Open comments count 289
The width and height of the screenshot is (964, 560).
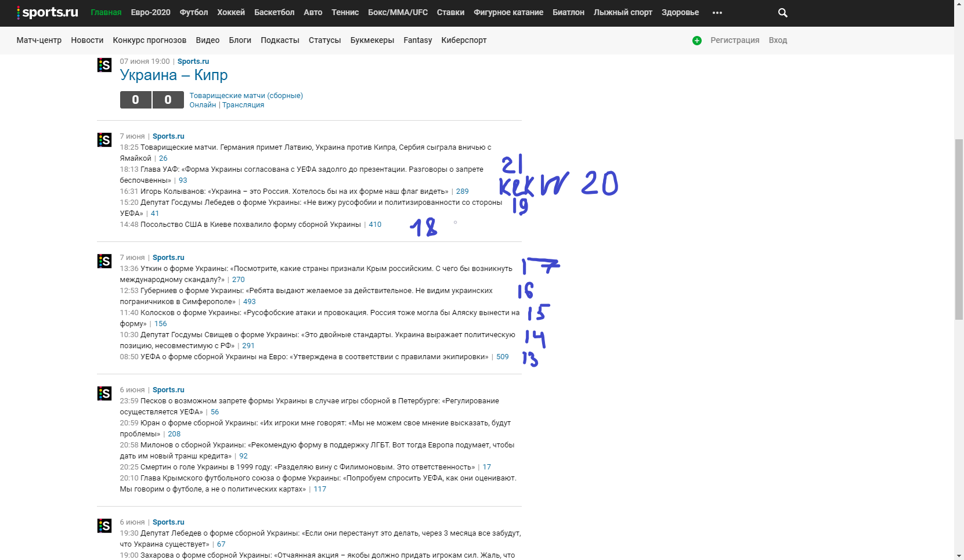pyautogui.click(x=462, y=192)
